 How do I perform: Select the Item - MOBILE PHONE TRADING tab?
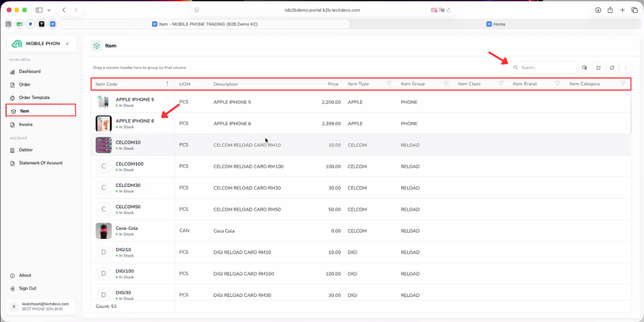click(x=205, y=24)
